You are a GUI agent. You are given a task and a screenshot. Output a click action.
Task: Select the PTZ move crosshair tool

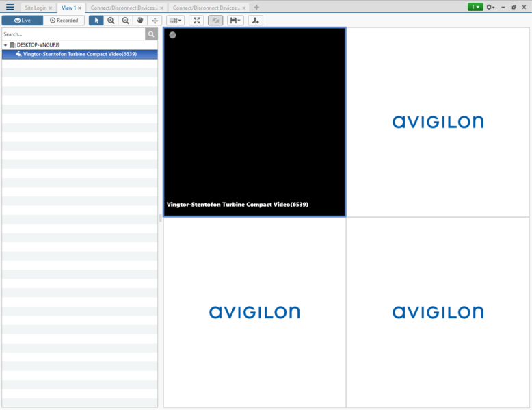pos(155,21)
